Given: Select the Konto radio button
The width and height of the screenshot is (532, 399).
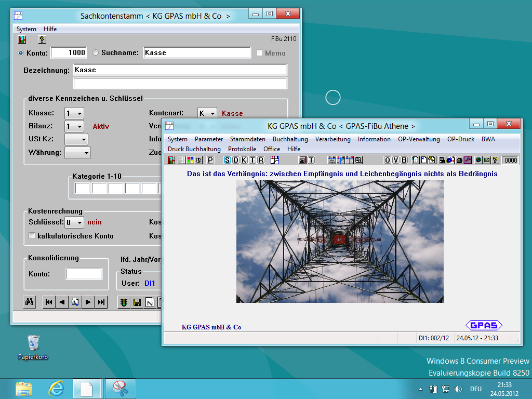Looking at the screenshot, I should pyautogui.click(x=21, y=53).
